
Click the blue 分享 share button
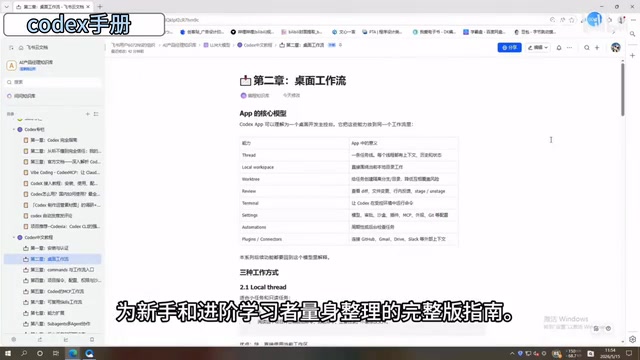point(509,48)
